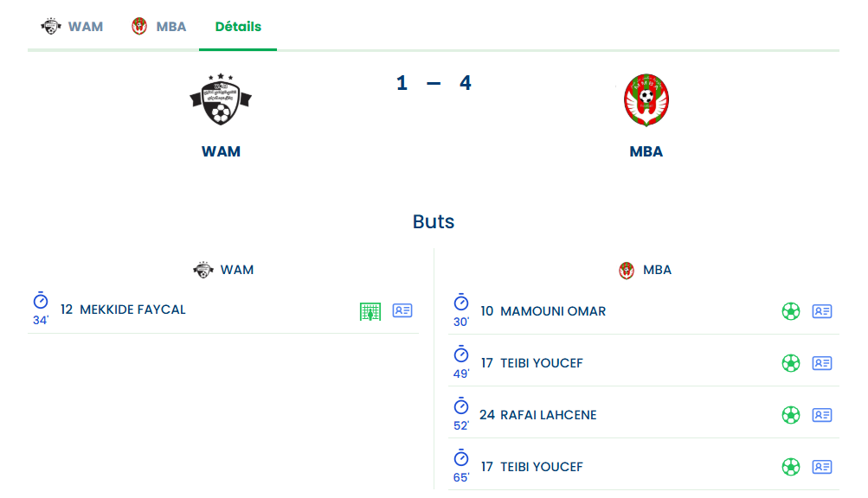Open the MBA team name link under crest
The width and height of the screenshot is (868, 498).
(646, 151)
